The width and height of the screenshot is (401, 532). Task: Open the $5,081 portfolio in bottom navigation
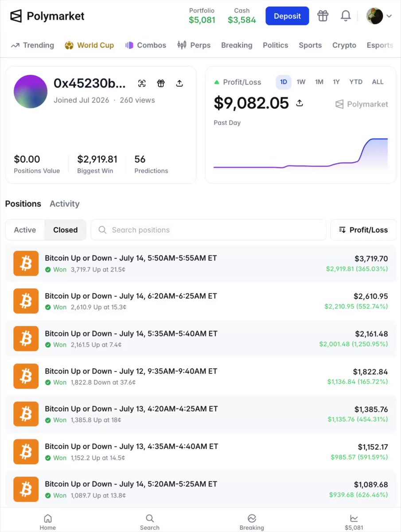(354, 522)
